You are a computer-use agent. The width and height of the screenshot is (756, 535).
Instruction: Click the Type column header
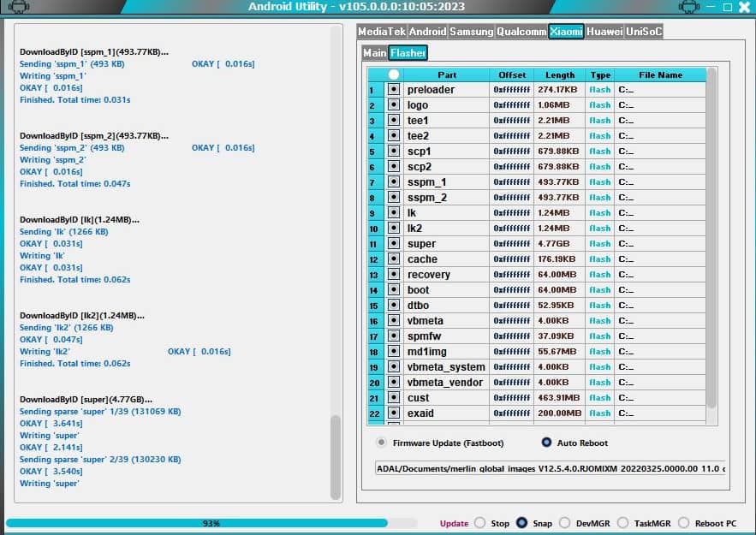pos(600,74)
